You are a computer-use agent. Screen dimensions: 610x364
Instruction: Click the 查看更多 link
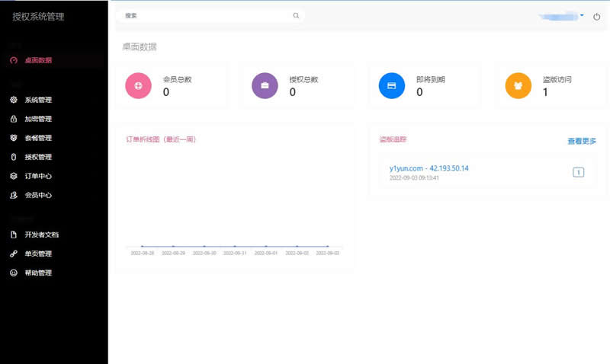(582, 142)
